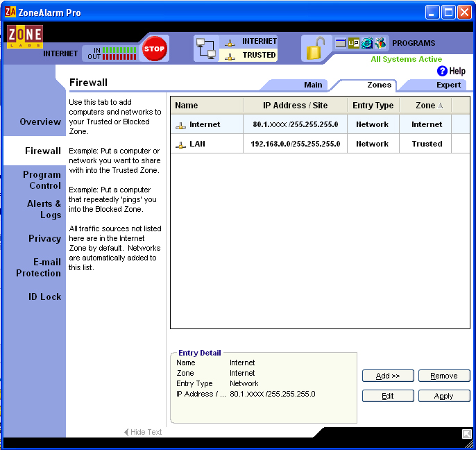476x450 pixels.
Task: Select the LAN row name cell
Action: pos(207,144)
